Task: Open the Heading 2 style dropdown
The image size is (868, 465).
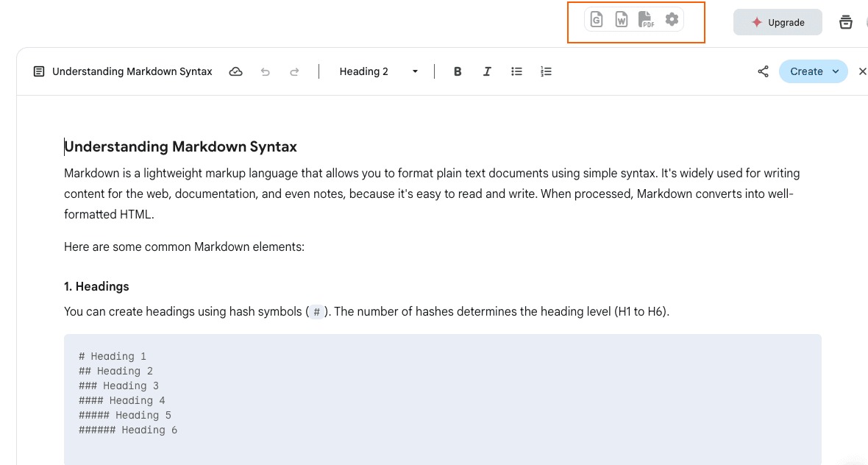Action: [x=378, y=71]
